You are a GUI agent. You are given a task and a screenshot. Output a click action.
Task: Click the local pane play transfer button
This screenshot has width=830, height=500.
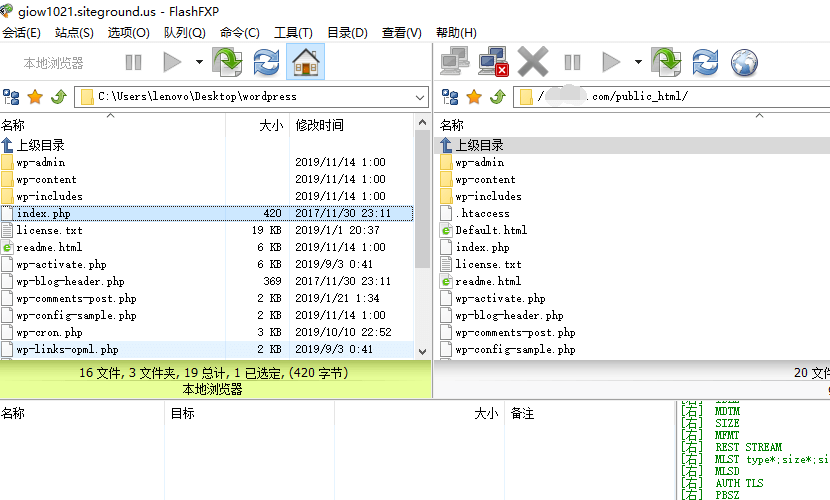click(172, 62)
